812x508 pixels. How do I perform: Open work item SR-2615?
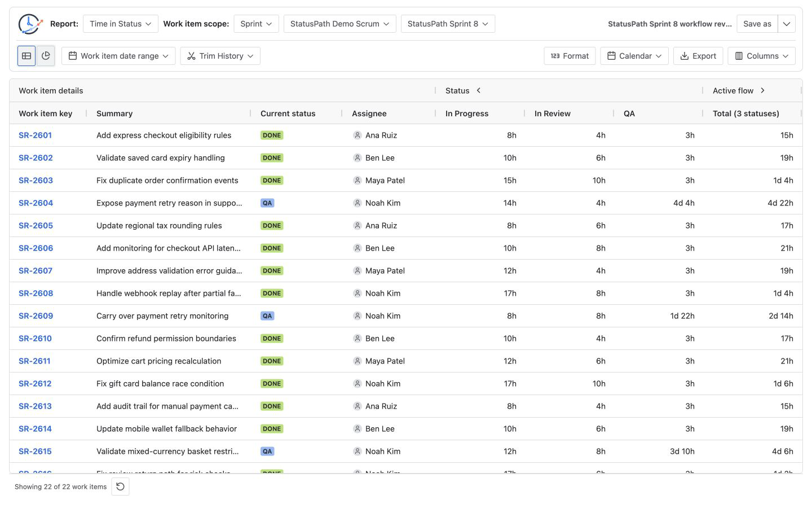(x=35, y=452)
